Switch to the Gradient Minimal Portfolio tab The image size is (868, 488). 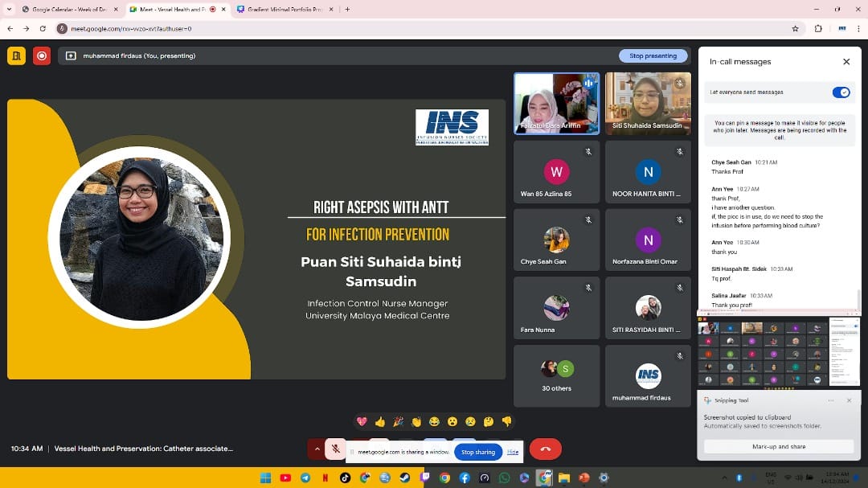coord(281,10)
